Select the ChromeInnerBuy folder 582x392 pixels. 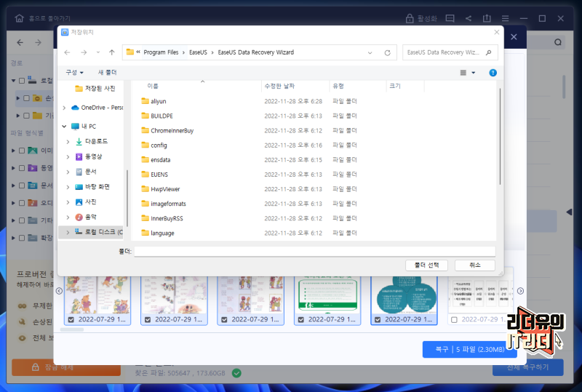172,130
